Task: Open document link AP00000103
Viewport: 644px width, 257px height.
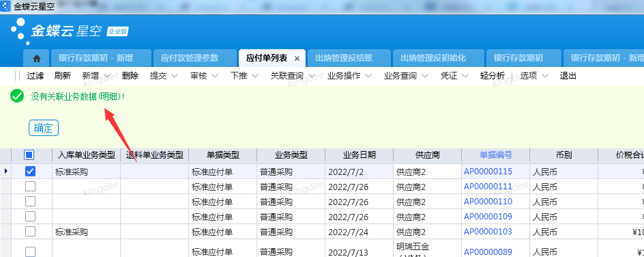Action: click(x=488, y=232)
